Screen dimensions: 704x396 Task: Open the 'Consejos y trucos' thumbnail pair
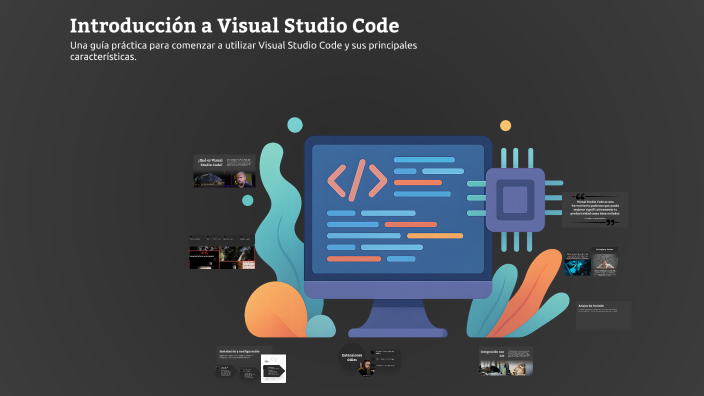click(x=591, y=261)
